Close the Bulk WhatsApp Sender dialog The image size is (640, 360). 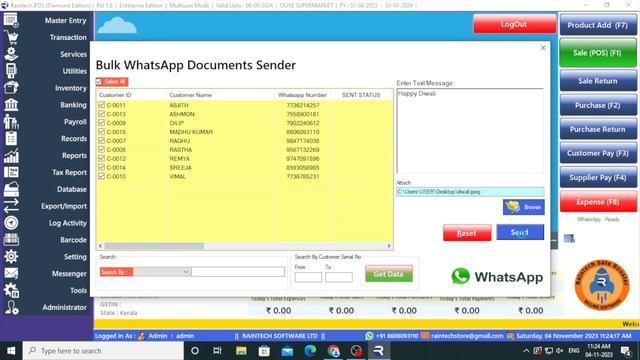coord(543,48)
